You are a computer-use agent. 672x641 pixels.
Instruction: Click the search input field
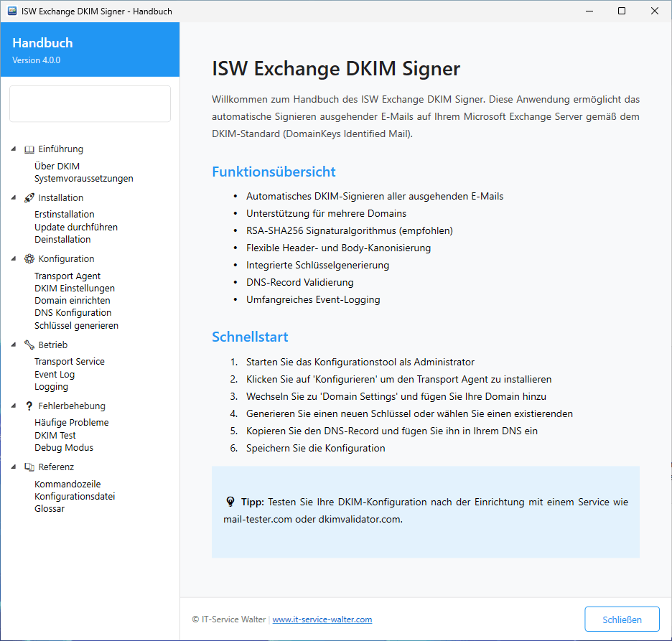(x=90, y=103)
